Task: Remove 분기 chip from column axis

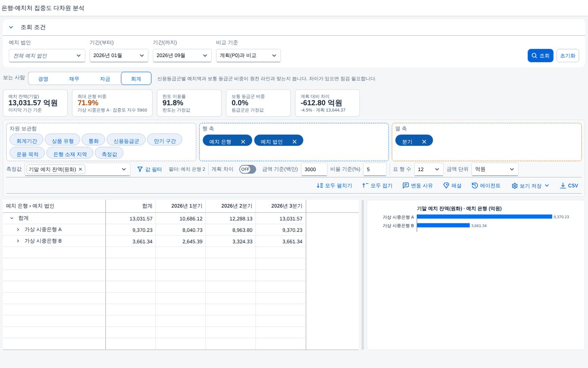Action: pos(424,142)
